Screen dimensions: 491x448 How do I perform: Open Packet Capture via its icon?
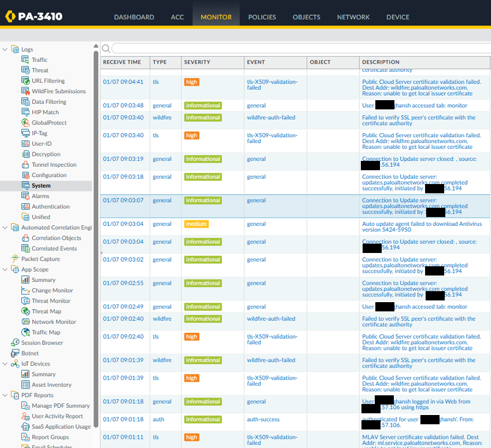pyautogui.click(x=16, y=259)
